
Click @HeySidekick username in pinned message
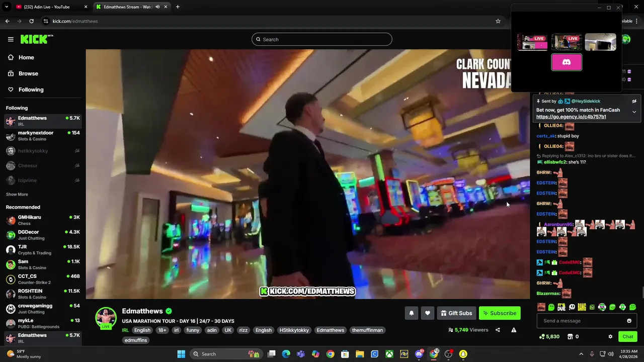tap(586, 101)
